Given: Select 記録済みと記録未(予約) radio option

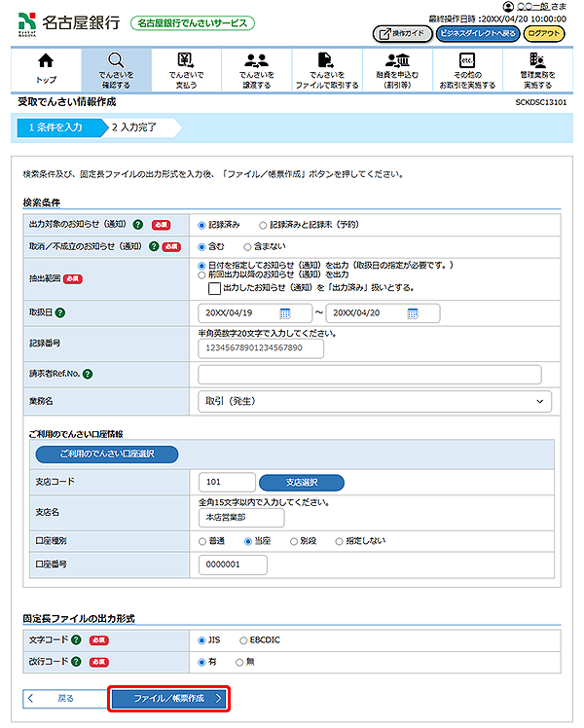Looking at the screenshot, I should pyautogui.click(x=264, y=224).
